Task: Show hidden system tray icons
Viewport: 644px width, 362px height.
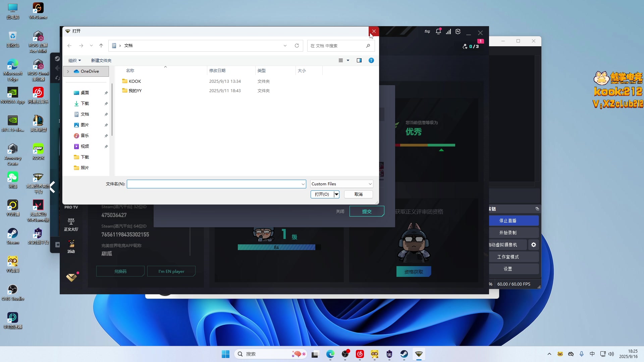Action: click(x=549, y=354)
